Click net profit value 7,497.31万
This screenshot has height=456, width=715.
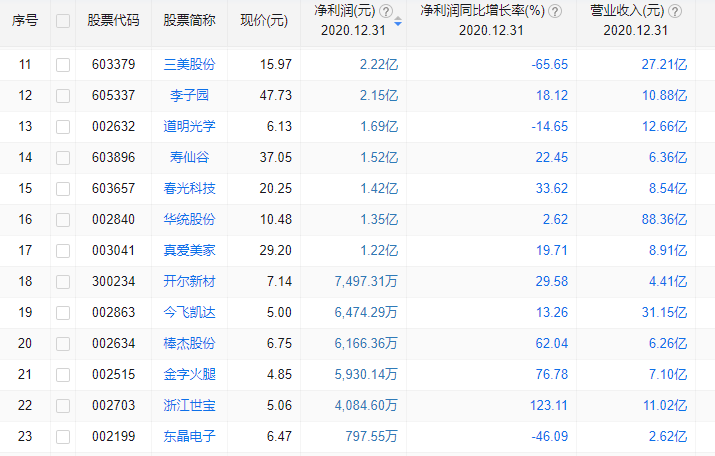(366, 281)
